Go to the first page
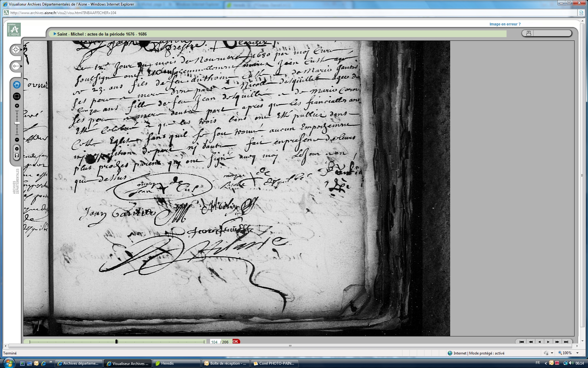The image size is (588, 368). pyautogui.click(x=522, y=342)
